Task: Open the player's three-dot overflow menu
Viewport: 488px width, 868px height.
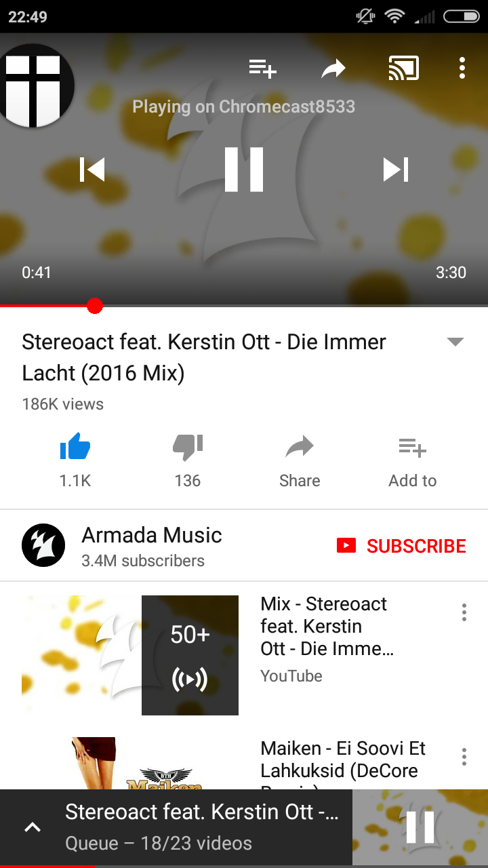Action: pos(462,68)
